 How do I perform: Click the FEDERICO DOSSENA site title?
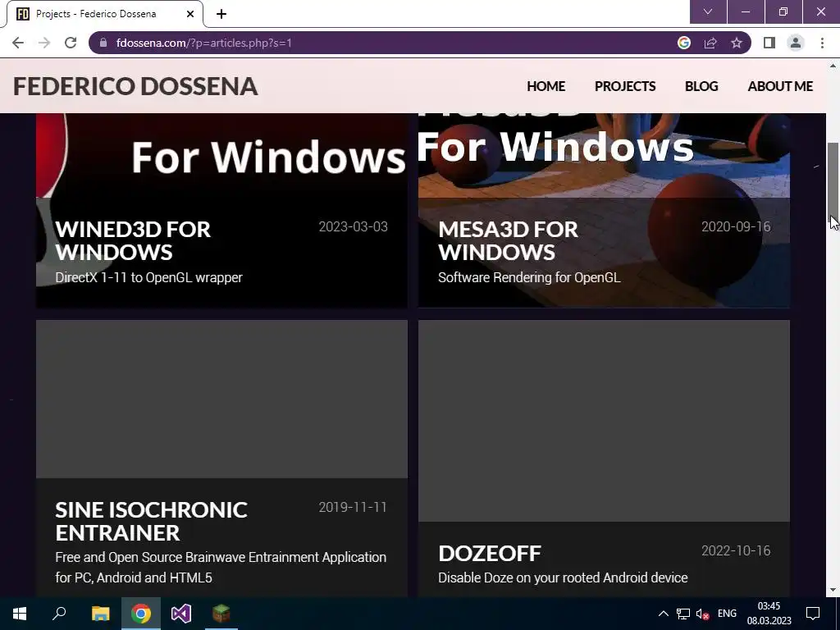135,86
